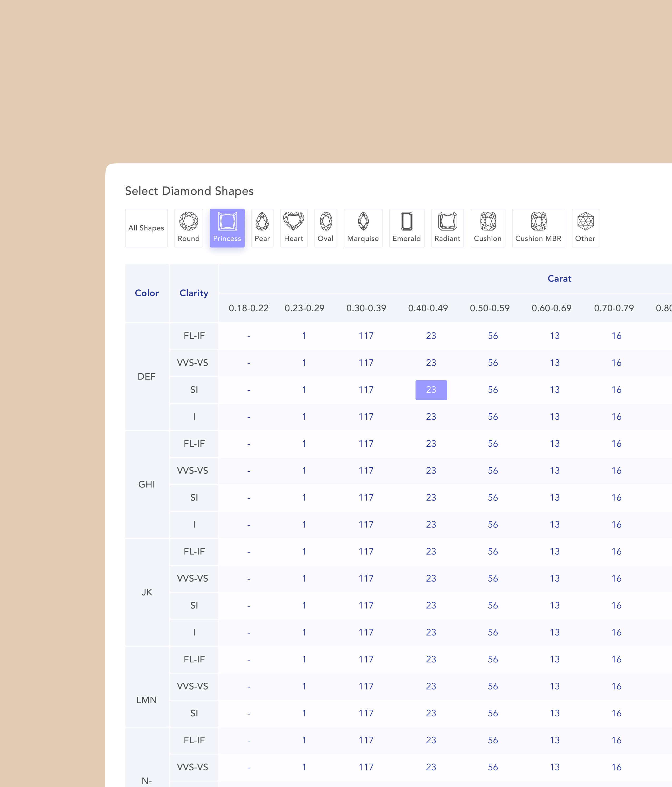Select the Cushion MBR shape

[538, 228]
